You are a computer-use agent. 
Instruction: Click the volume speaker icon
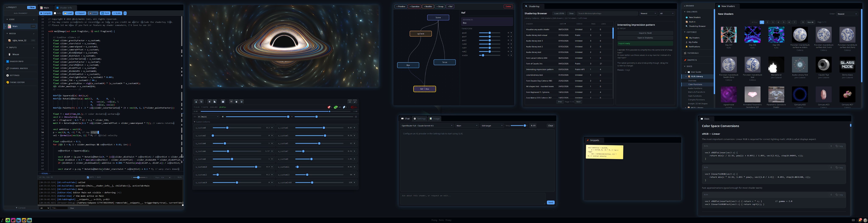[223, 117]
